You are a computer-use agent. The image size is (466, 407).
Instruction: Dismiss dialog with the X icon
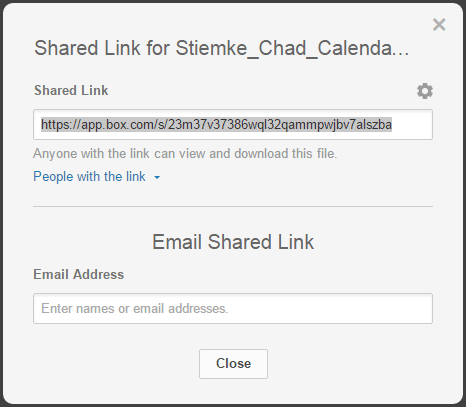pyautogui.click(x=439, y=25)
